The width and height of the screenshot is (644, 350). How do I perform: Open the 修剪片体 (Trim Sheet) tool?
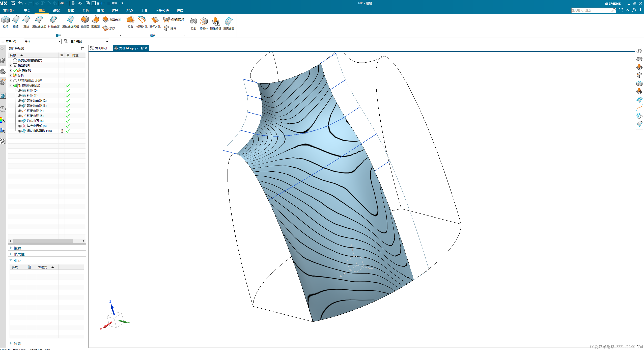point(142,22)
